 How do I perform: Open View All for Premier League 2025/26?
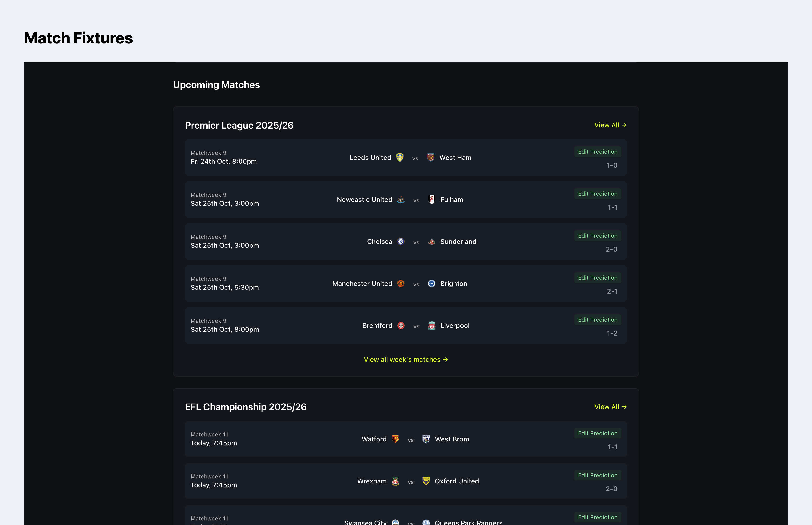[x=610, y=125]
